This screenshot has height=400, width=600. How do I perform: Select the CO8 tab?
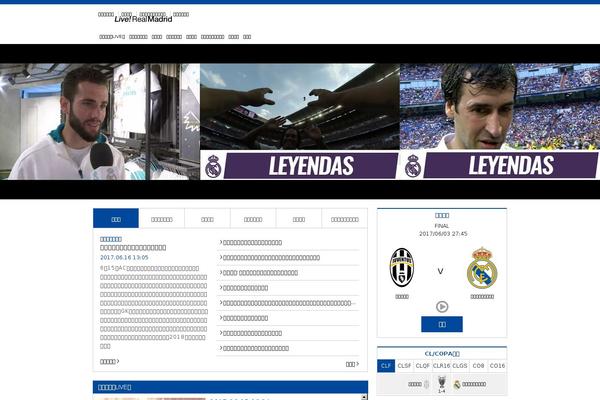[x=478, y=366]
